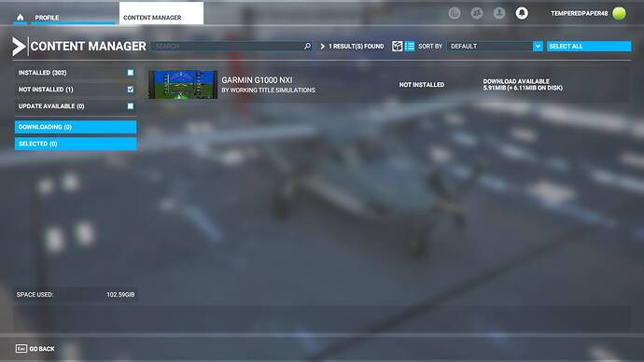The image size is (644, 362).
Task: Switch to list view icon
Action: (x=410, y=46)
